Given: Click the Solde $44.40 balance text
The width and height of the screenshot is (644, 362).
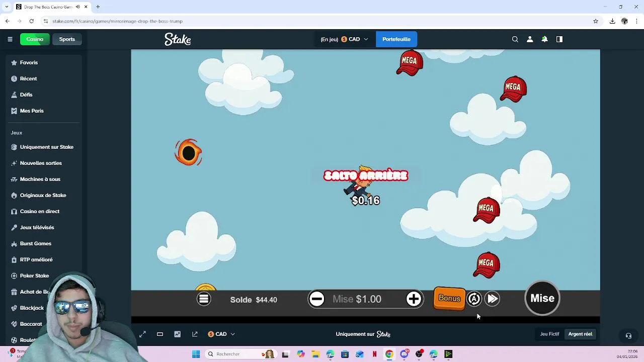Looking at the screenshot, I should (254, 300).
